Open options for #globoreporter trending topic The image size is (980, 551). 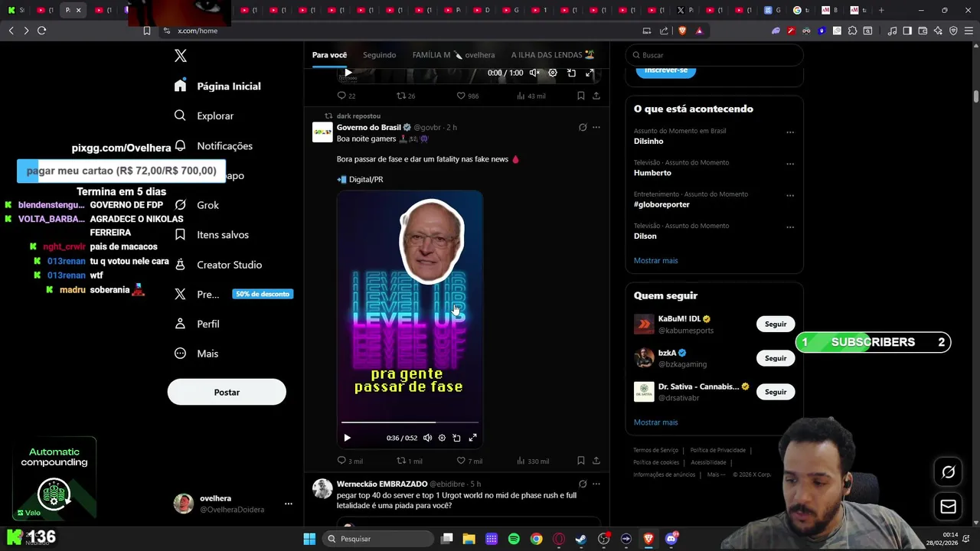click(x=790, y=196)
